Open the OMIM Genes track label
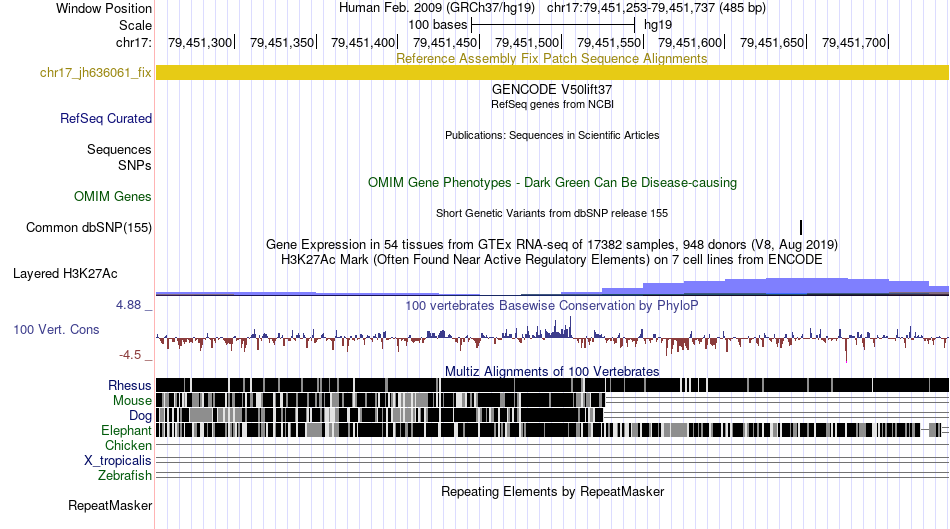Viewport: 950px width, 529px height. [x=112, y=196]
